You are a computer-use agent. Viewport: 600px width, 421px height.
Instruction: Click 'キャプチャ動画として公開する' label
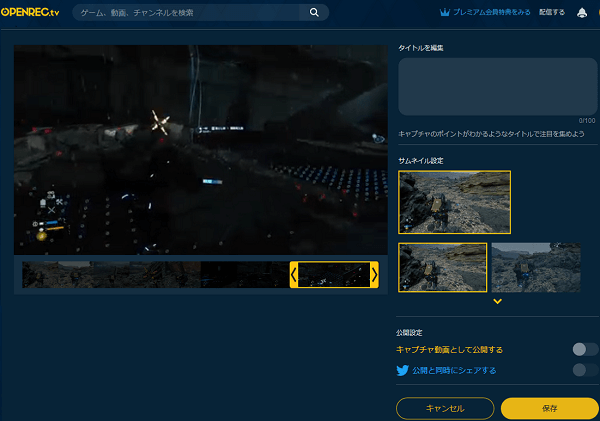pos(449,349)
